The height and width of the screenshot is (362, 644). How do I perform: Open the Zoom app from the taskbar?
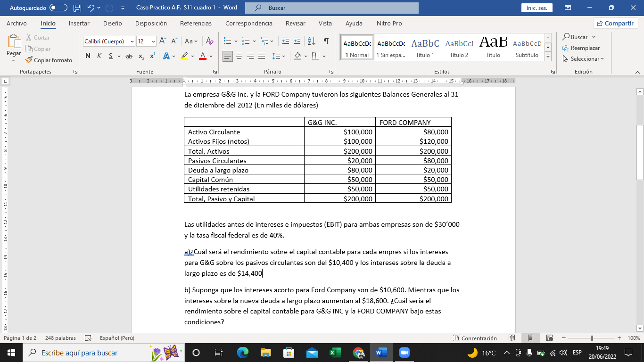point(404,353)
